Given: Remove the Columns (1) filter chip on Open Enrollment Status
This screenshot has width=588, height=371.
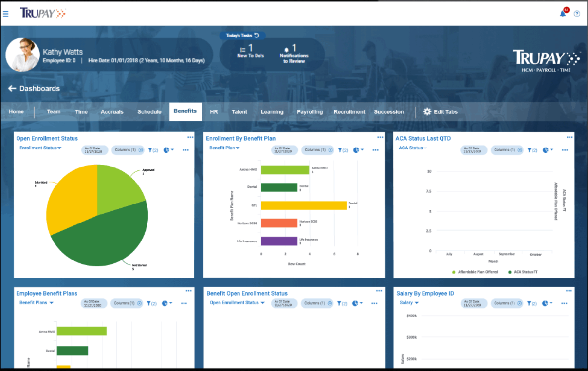Looking at the screenshot, I should (x=140, y=150).
